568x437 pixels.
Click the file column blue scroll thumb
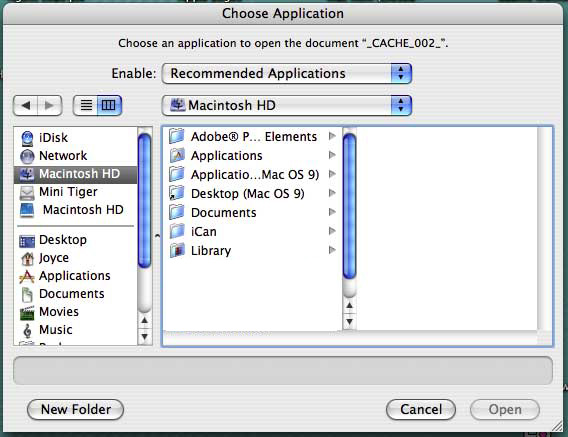349,206
